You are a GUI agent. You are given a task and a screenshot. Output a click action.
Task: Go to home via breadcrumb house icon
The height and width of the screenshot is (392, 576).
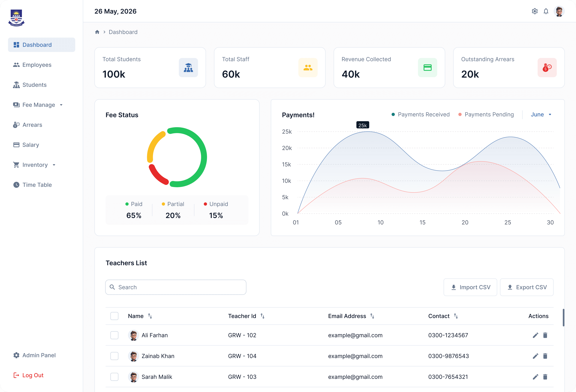[97, 32]
